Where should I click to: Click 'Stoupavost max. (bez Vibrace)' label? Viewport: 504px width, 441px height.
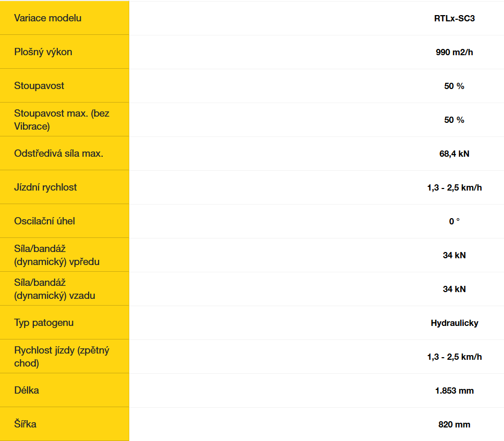coord(62,119)
